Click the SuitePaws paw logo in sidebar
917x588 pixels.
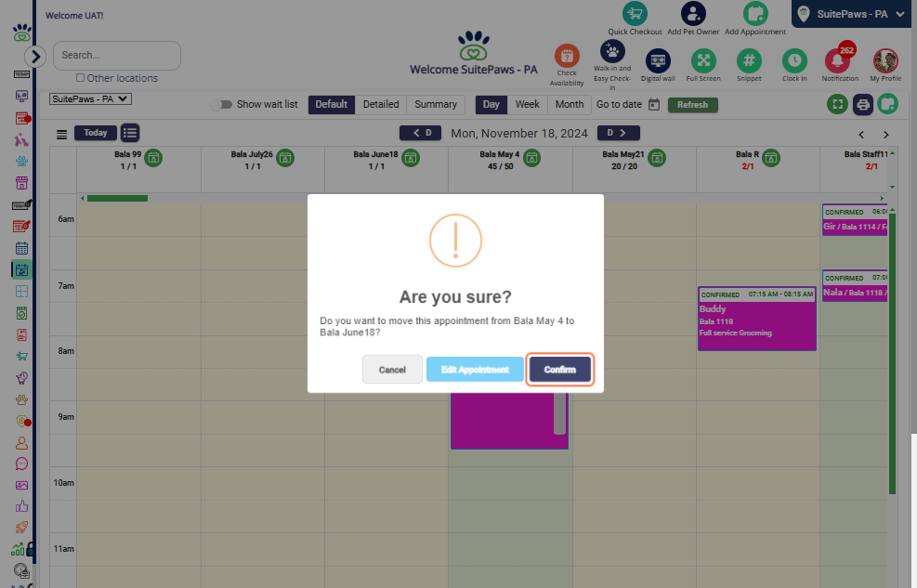(22, 33)
